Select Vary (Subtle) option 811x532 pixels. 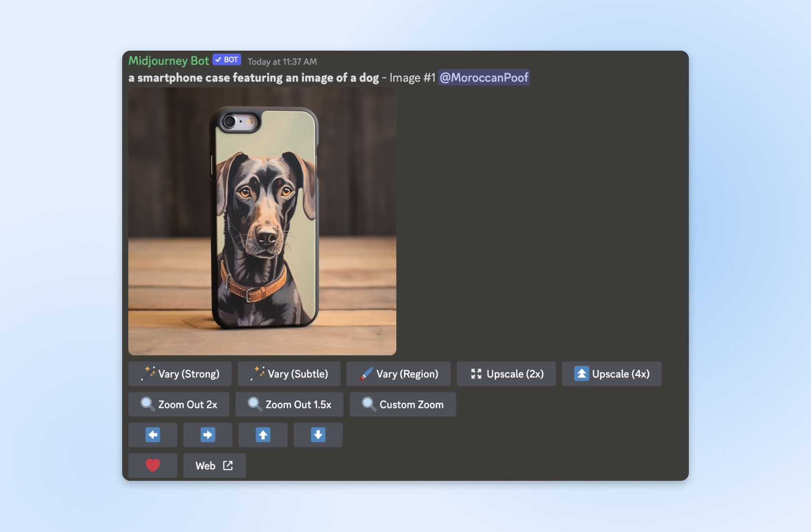pyautogui.click(x=289, y=374)
